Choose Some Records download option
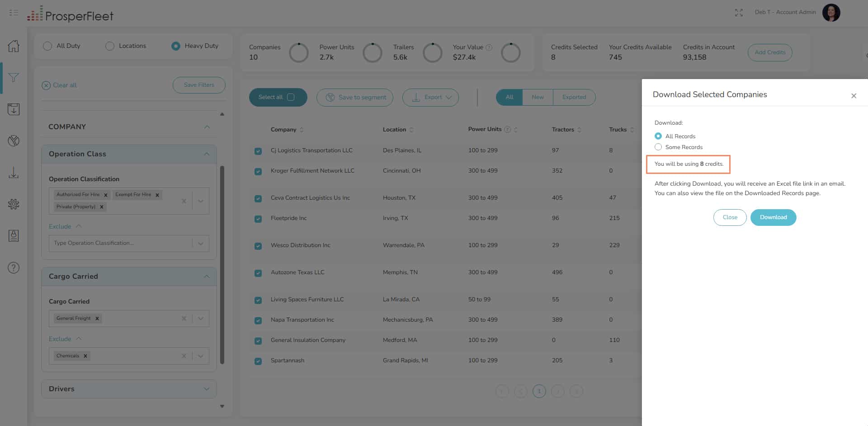 point(658,147)
